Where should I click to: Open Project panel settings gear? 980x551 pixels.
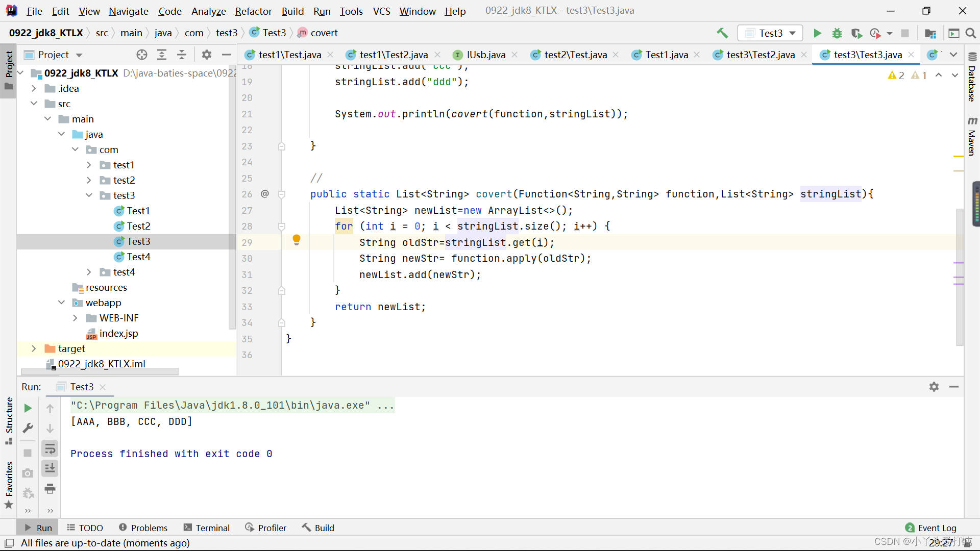(x=206, y=55)
